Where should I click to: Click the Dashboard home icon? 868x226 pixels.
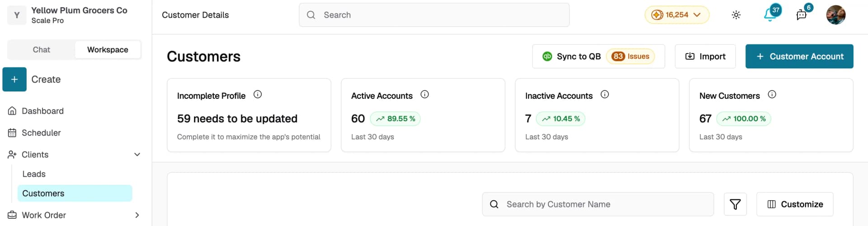point(12,111)
